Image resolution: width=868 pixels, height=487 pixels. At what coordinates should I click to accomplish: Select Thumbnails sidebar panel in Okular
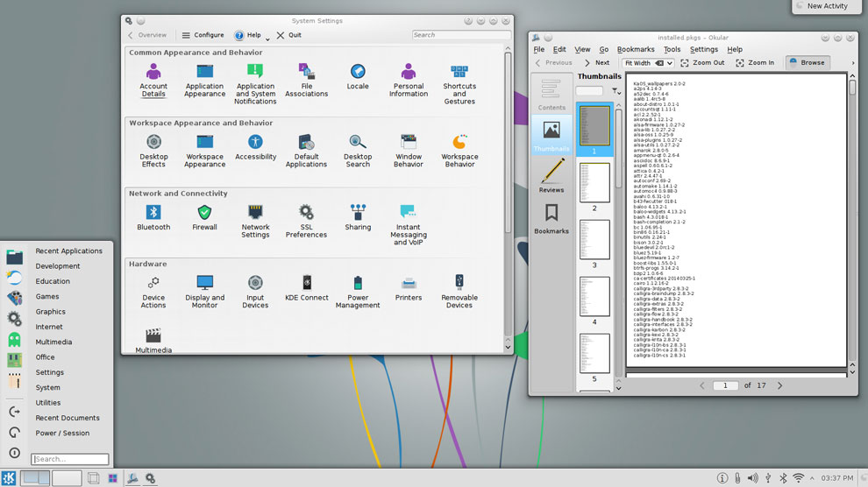tap(551, 136)
